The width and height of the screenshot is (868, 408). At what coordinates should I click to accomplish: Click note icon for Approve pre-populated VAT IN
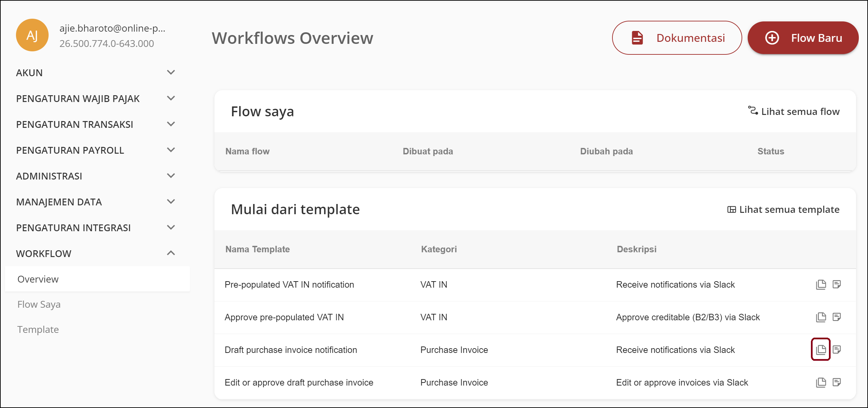coord(837,317)
